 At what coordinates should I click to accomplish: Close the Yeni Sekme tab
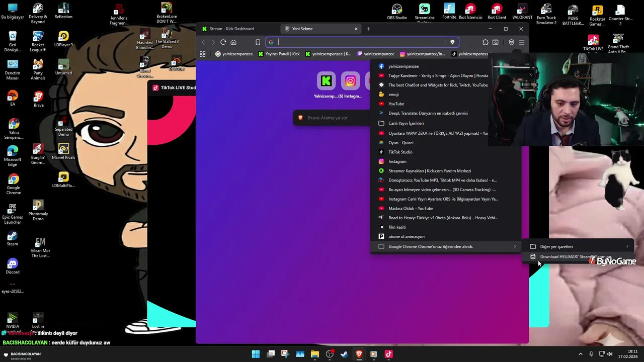tap(356, 29)
